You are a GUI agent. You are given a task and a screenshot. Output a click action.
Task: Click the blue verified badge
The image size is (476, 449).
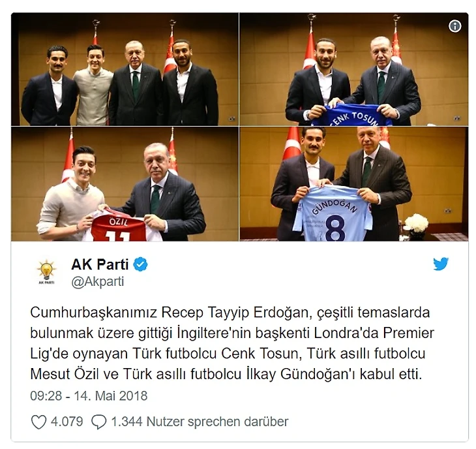[x=140, y=264]
